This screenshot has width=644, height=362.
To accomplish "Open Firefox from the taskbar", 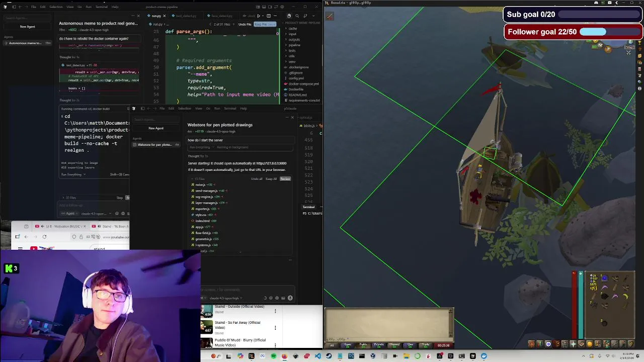I will (x=285, y=356).
